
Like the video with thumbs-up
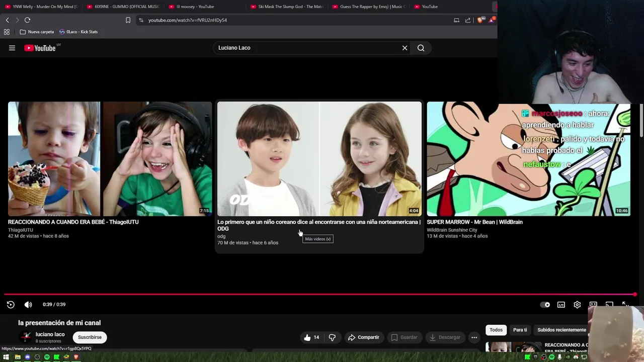pyautogui.click(x=311, y=337)
